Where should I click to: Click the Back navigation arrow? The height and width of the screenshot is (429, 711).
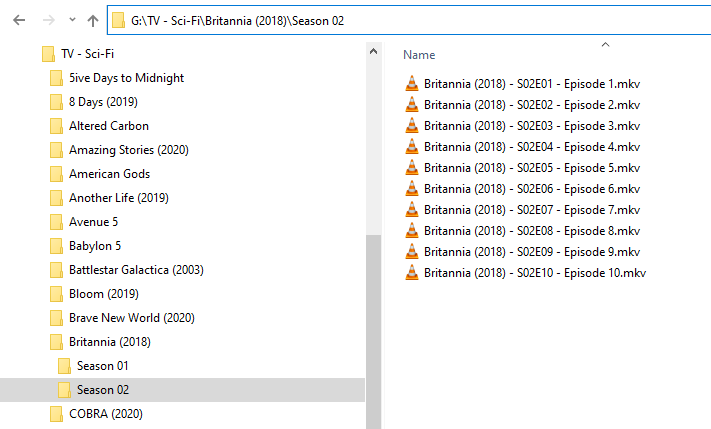coord(18,20)
